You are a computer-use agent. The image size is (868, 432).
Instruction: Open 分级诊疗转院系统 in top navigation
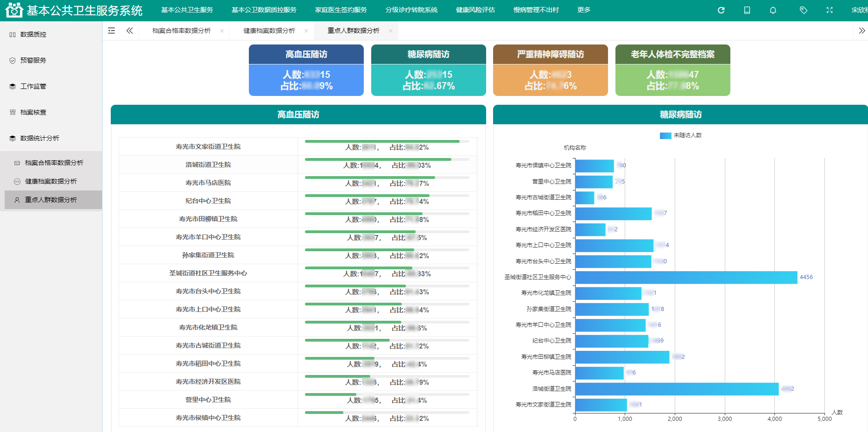pyautogui.click(x=411, y=10)
